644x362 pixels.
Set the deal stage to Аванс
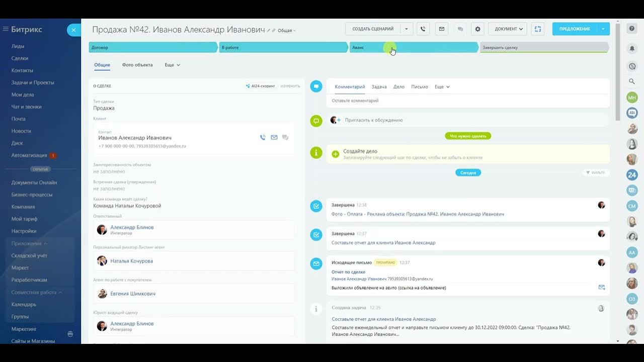click(x=414, y=47)
